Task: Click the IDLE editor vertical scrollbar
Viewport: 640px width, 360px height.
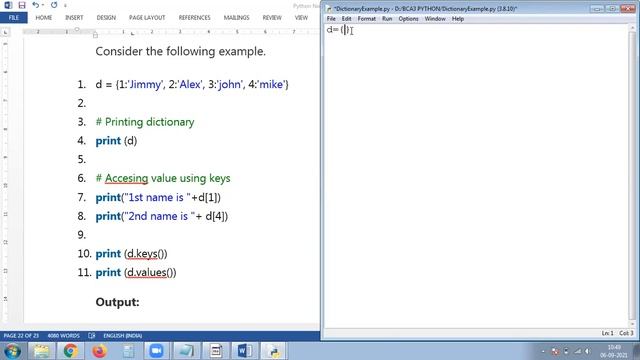Action: [632, 176]
